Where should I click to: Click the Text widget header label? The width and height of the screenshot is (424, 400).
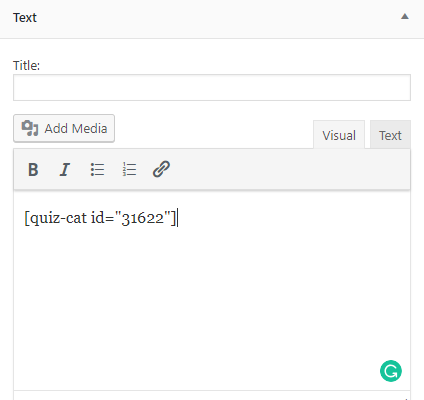click(25, 18)
